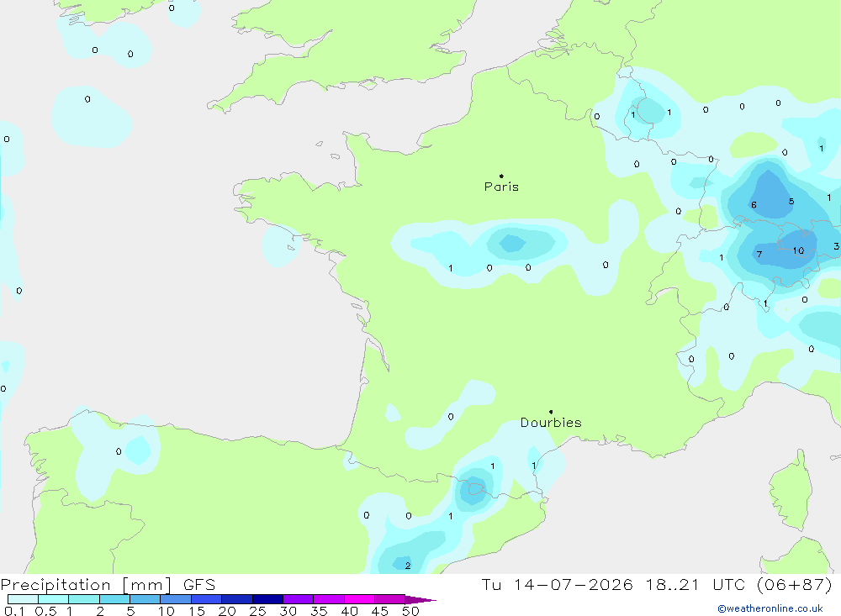Click the '5' precipitation value on map
The height and width of the screenshot is (616, 841).
[791, 202]
